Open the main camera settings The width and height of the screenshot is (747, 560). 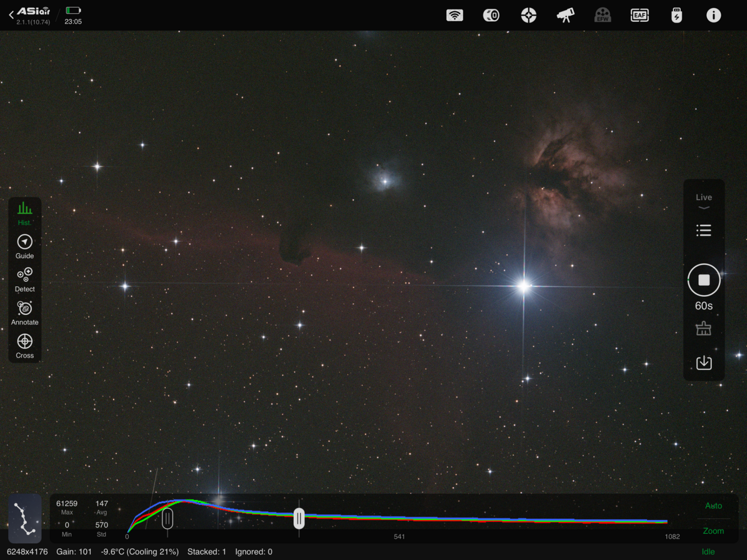click(x=491, y=15)
